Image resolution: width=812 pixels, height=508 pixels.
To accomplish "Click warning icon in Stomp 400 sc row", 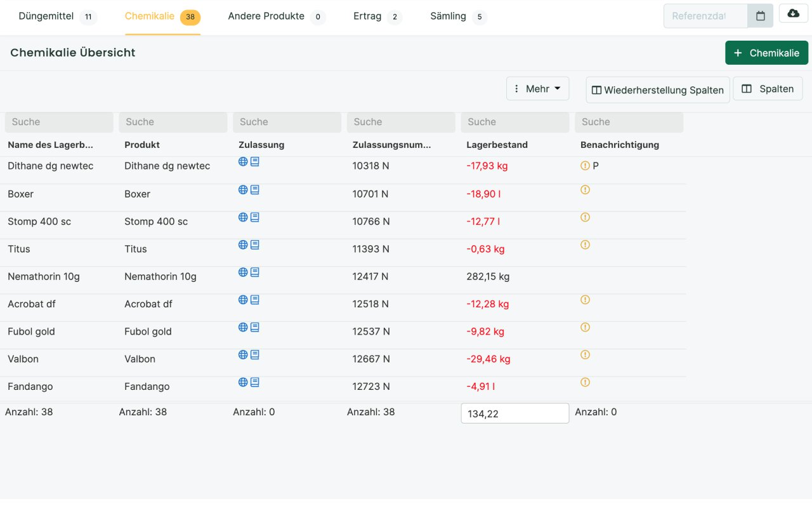I will tap(585, 217).
